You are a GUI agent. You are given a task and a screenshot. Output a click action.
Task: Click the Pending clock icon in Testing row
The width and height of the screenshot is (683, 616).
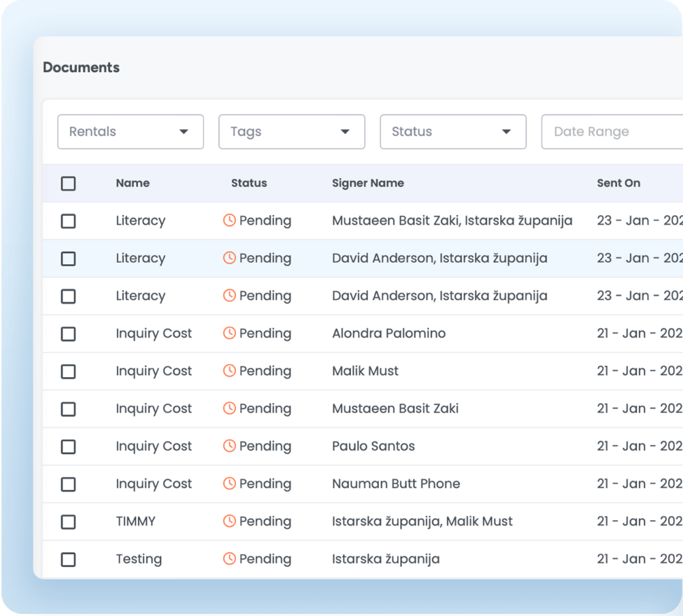229,559
